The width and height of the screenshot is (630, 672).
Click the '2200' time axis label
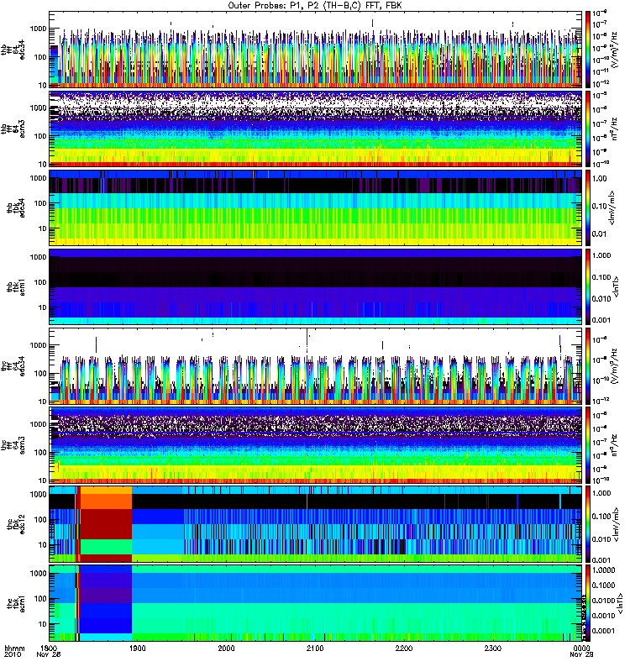coord(404,648)
